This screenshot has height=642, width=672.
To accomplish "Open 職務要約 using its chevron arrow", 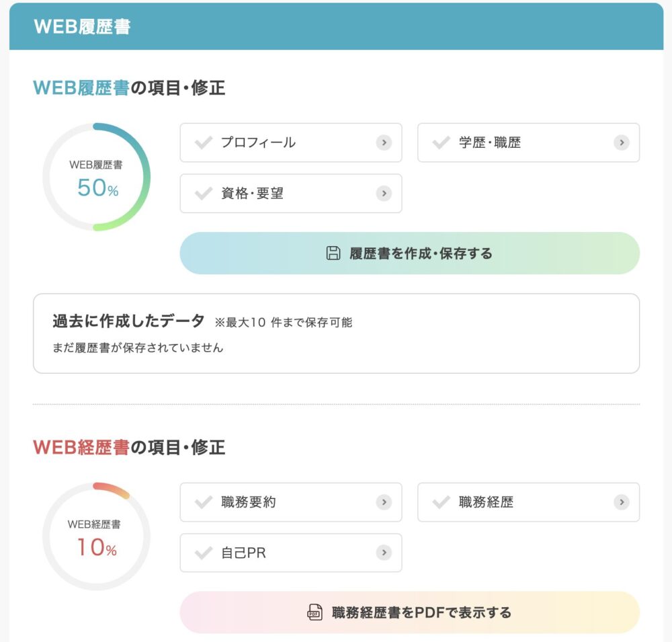I will pos(384,502).
